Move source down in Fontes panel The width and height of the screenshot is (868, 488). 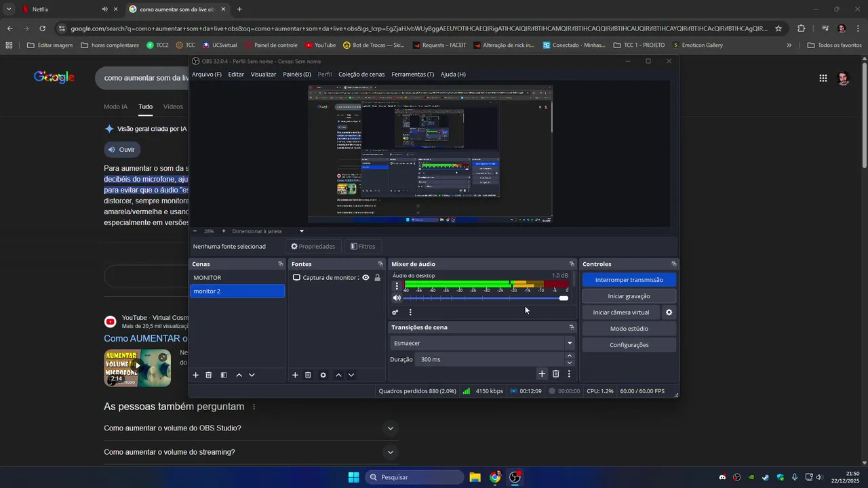tap(351, 375)
